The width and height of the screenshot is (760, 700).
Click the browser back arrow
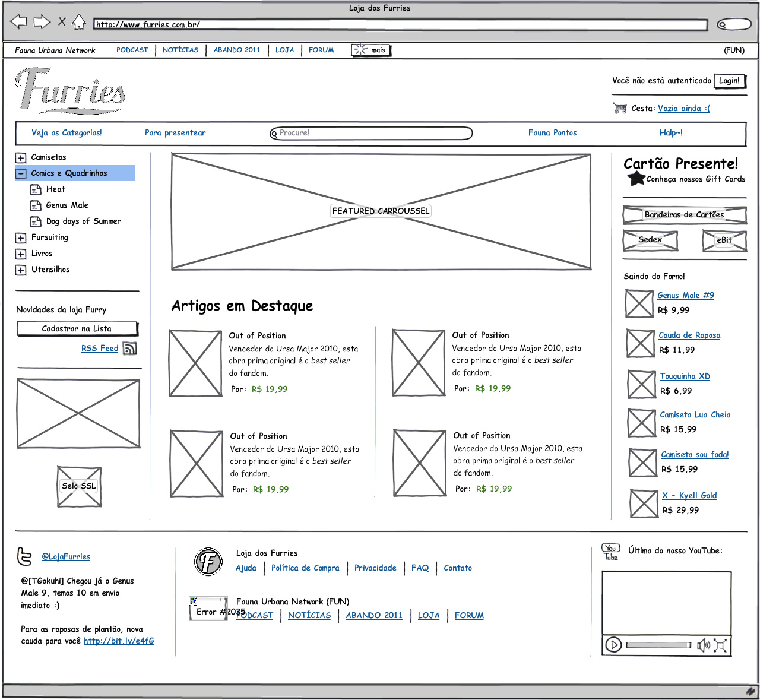pyautogui.click(x=19, y=23)
